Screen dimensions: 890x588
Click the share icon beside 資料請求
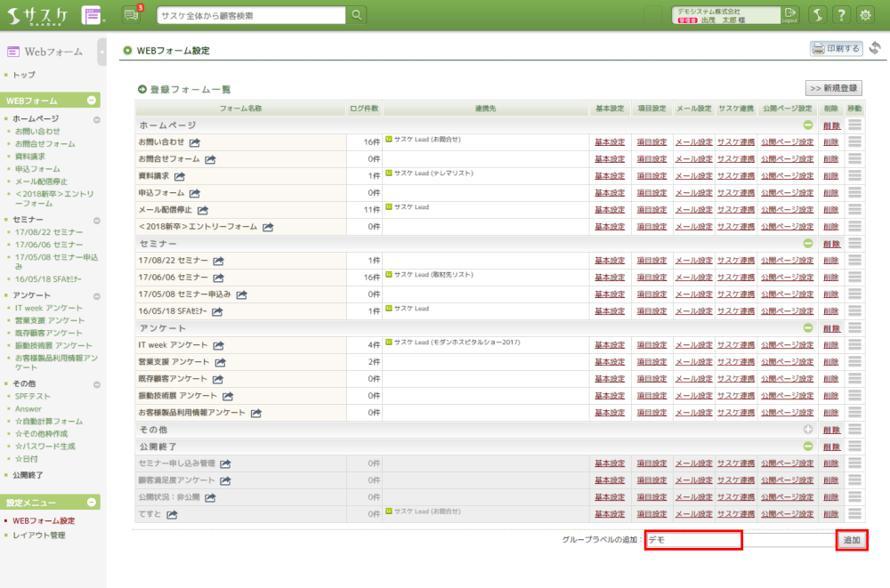click(179, 176)
